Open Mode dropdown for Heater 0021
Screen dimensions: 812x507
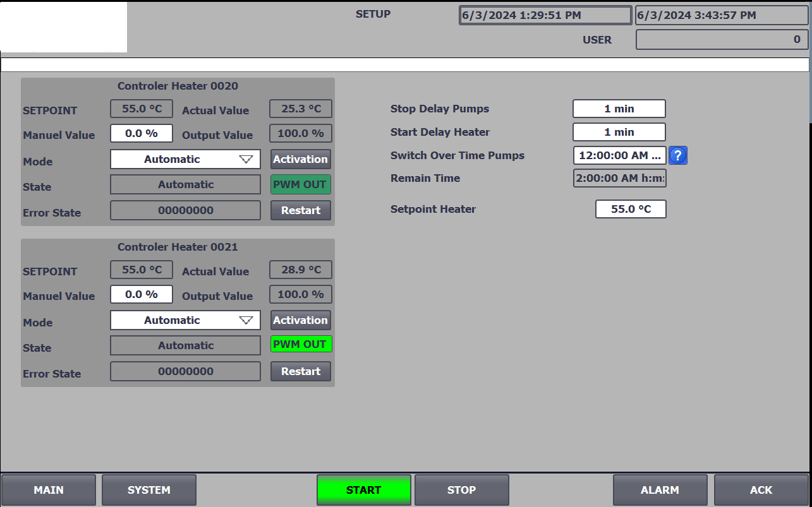[185, 320]
